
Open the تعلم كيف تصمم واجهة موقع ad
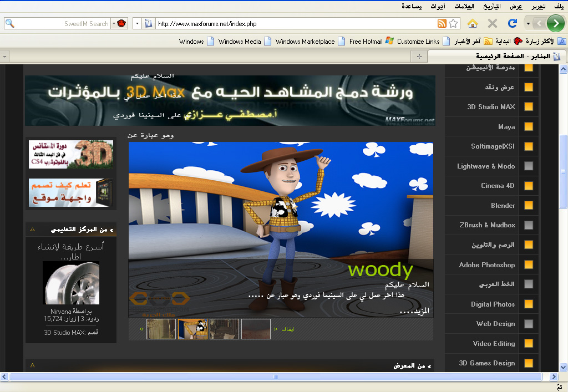point(71,192)
